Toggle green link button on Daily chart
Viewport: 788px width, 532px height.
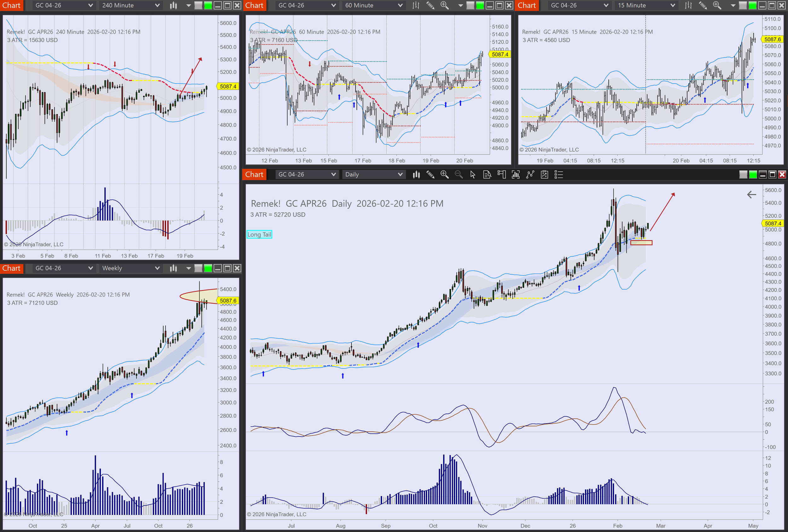753,175
